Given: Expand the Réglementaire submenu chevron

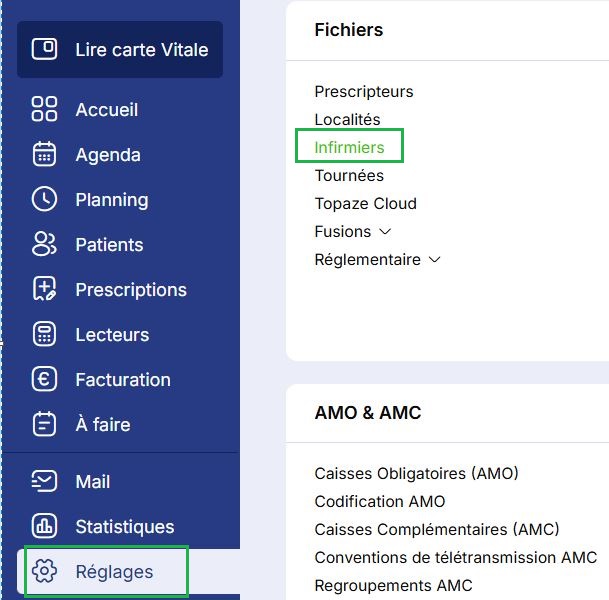Looking at the screenshot, I should click(435, 259).
